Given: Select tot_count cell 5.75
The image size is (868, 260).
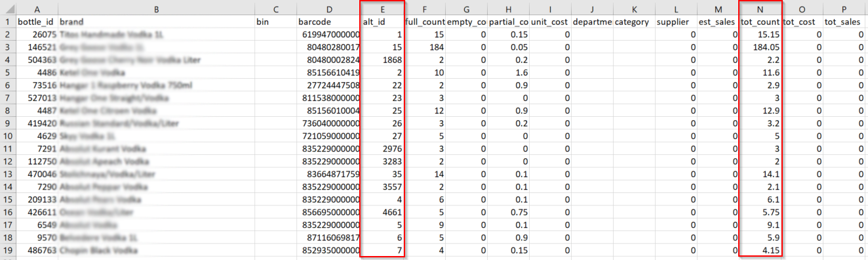Looking at the screenshot, I should tap(760, 212).
